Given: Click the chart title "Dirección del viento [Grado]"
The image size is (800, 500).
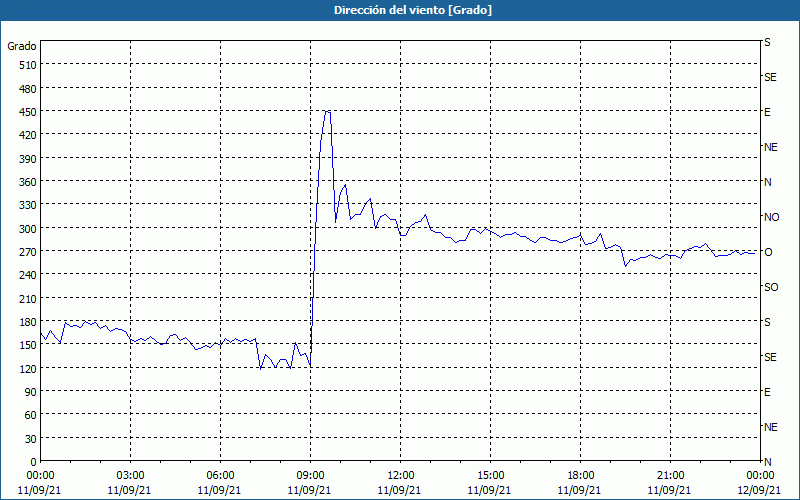Looking at the screenshot, I should [413, 10].
